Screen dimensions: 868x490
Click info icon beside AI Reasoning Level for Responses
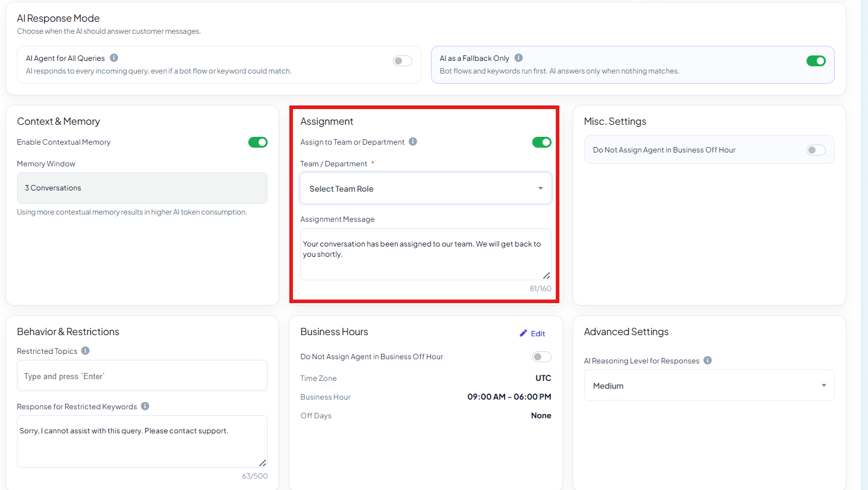708,360
